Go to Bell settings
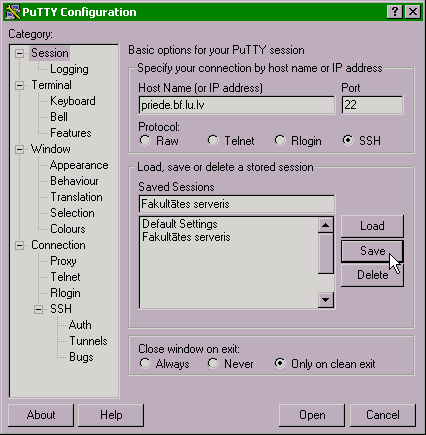Viewport: 426px width, 435px height. point(59,117)
